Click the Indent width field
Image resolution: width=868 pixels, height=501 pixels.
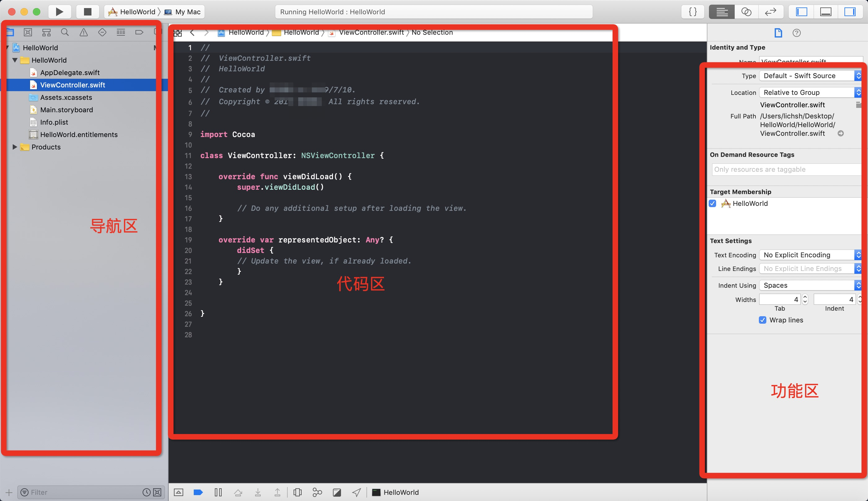tap(834, 299)
